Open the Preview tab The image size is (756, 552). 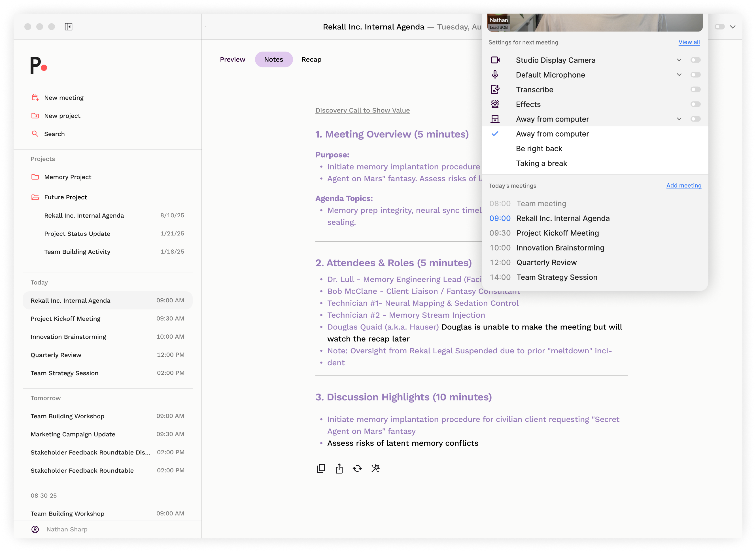tap(233, 60)
